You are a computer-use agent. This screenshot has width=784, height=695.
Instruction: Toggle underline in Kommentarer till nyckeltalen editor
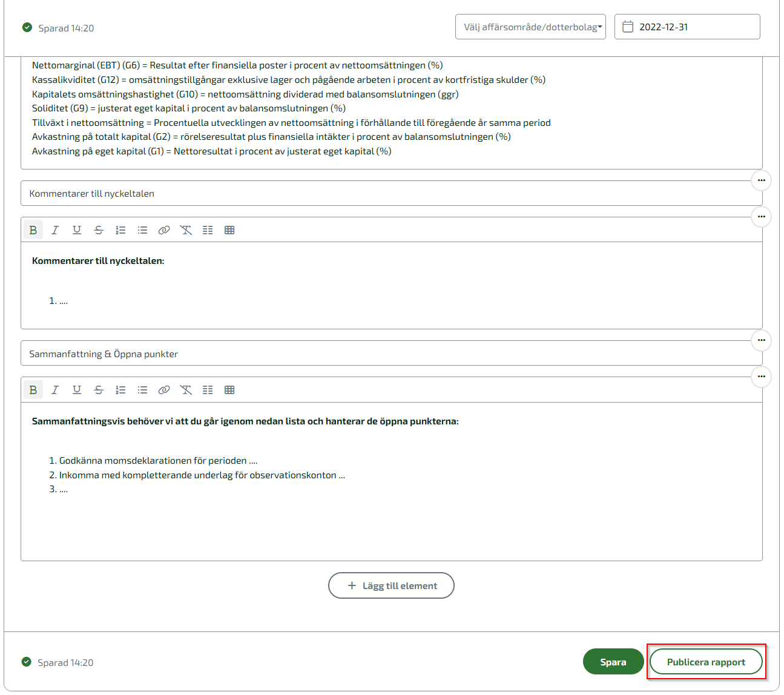coord(77,230)
